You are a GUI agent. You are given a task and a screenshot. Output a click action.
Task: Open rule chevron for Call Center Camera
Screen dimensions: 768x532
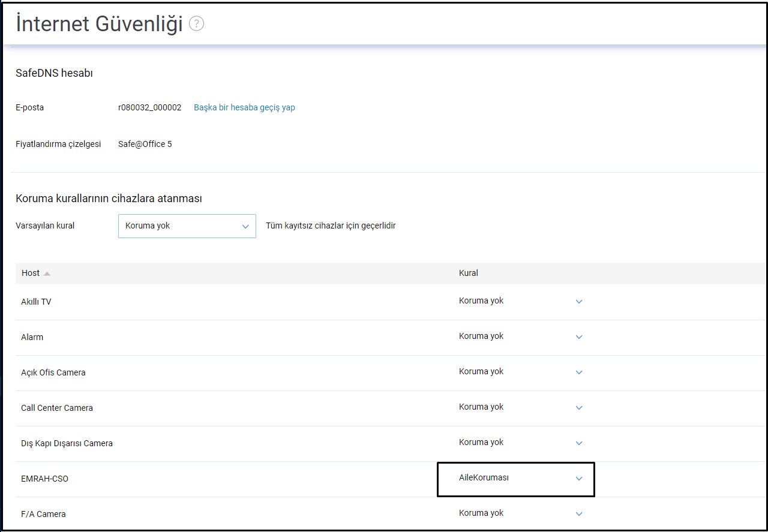pyautogui.click(x=578, y=408)
